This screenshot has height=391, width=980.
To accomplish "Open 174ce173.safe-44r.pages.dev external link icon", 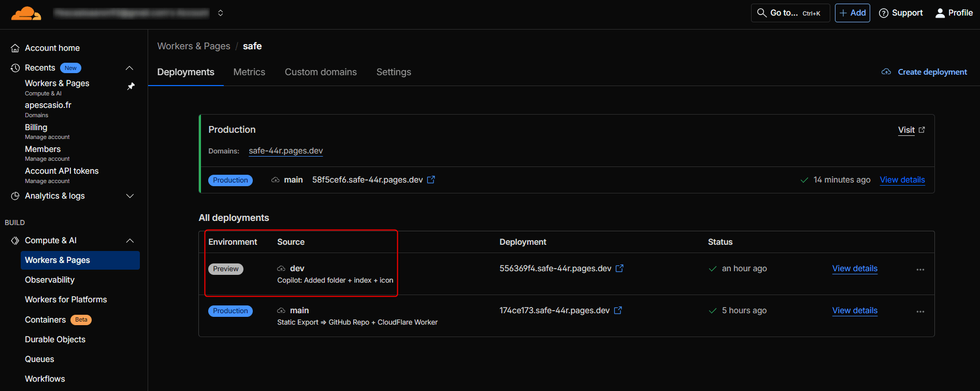I will click(x=618, y=311).
